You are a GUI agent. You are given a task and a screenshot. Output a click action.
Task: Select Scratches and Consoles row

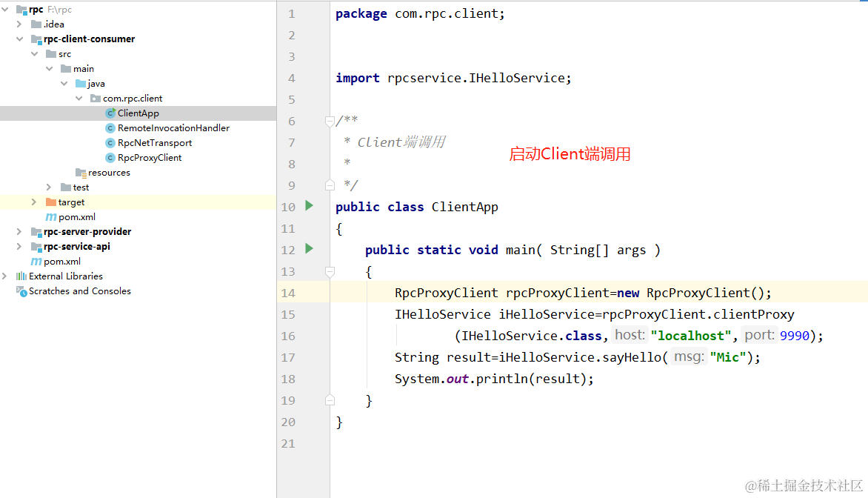(138, 291)
